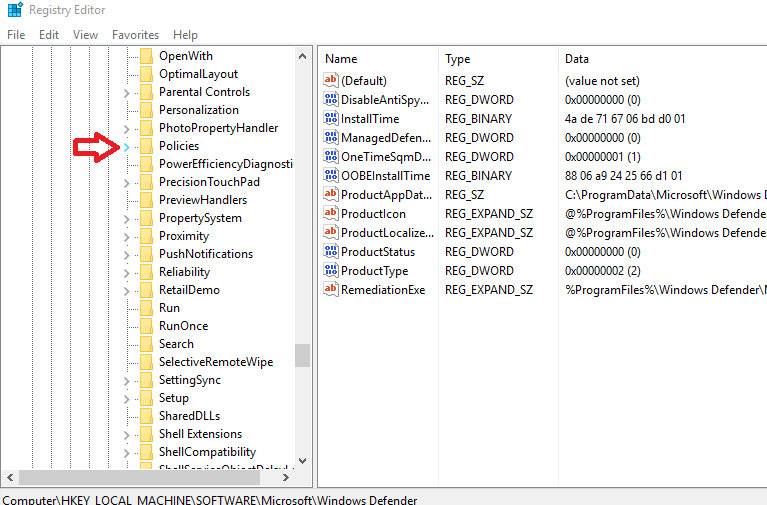Expand the Proximity key
The width and height of the screenshot is (767, 505).
[127, 237]
